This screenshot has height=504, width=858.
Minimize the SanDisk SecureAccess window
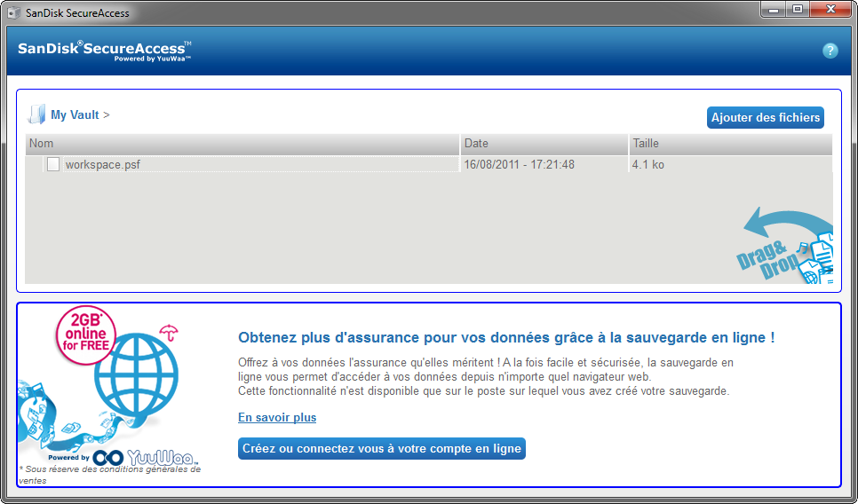pyautogui.click(x=774, y=9)
